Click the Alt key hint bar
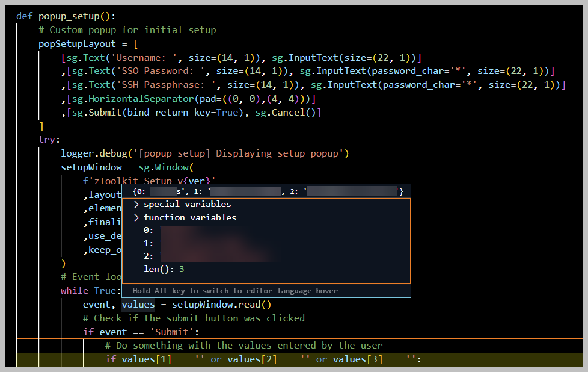 pos(265,291)
